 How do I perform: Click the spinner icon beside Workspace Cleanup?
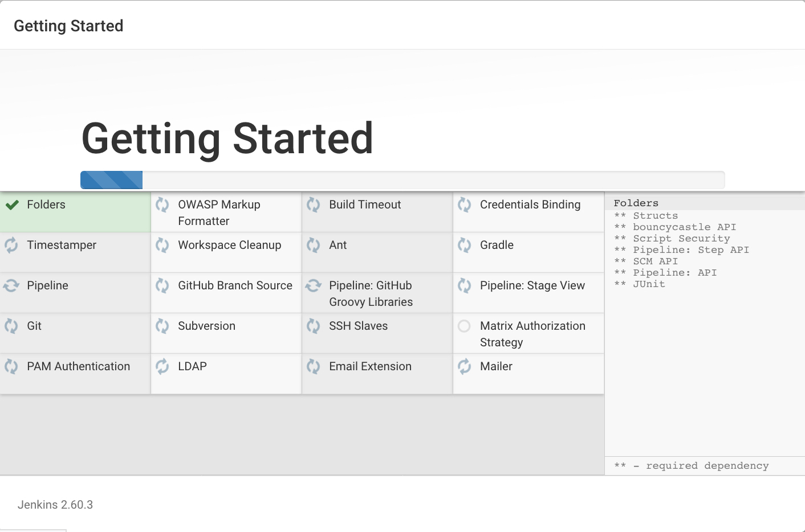coord(162,245)
